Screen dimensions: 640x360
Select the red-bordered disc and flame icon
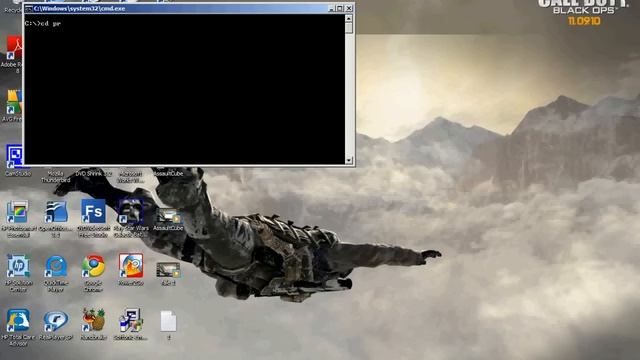click(x=131, y=266)
